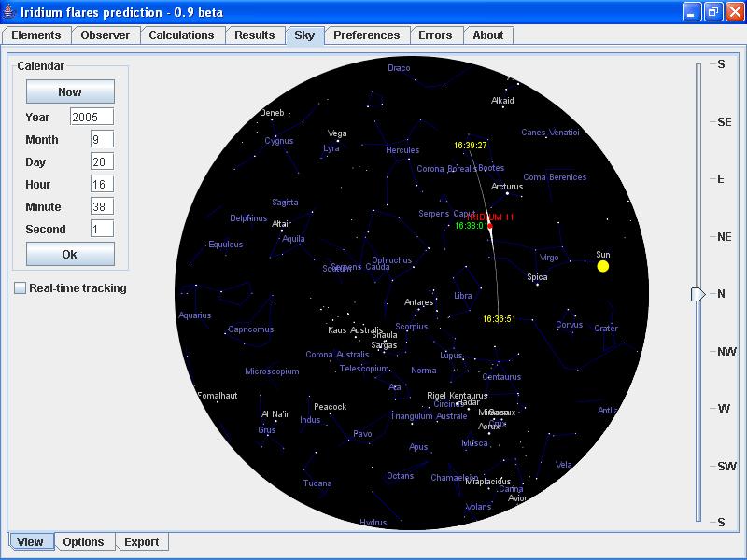
Task: Click the Spica star label
Action: coord(538,276)
